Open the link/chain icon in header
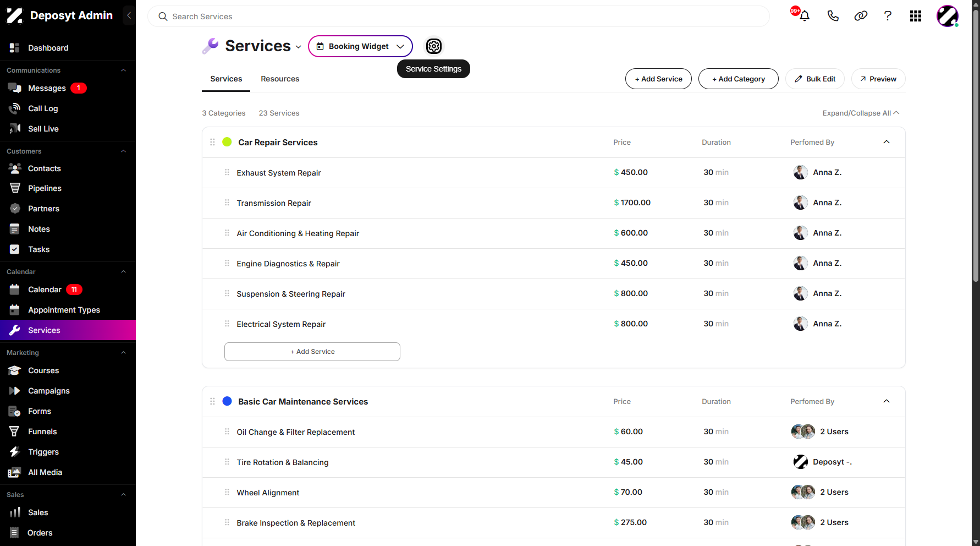The image size is (980, 546). click(x=861, y=16)
